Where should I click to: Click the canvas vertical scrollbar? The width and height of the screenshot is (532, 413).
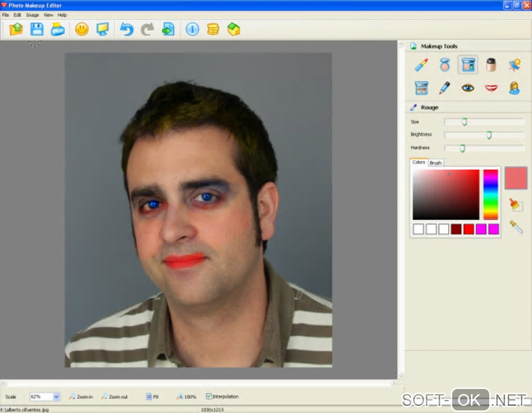401,210
